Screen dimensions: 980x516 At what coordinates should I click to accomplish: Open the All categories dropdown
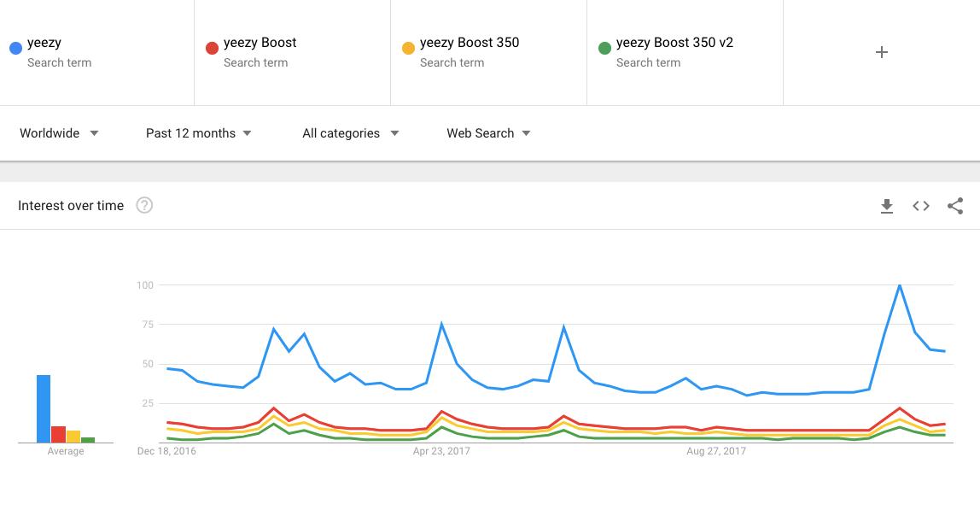click(x=350, y=133)
